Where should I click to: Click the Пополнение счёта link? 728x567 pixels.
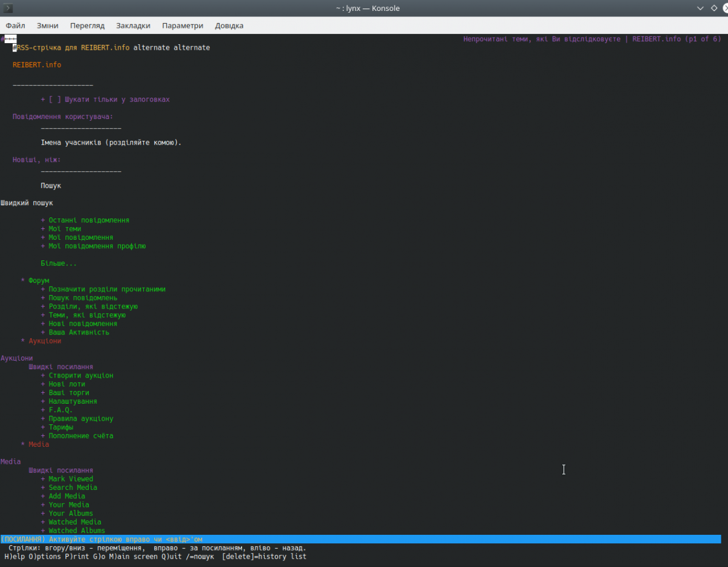click(x=81, y=436)
